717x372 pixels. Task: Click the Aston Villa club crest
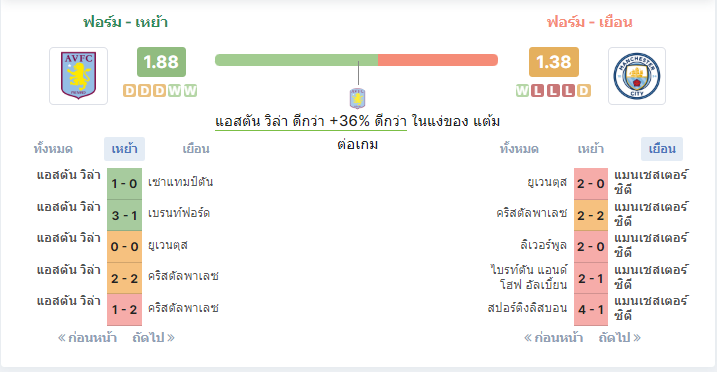pyautogui.click(x=79, y=76)
